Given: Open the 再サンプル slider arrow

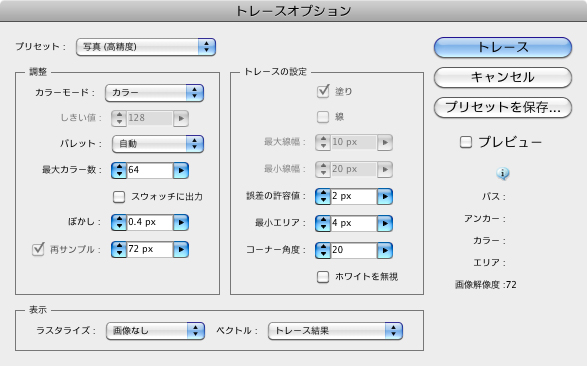Looking at the screenshot, I should point(181,250).
